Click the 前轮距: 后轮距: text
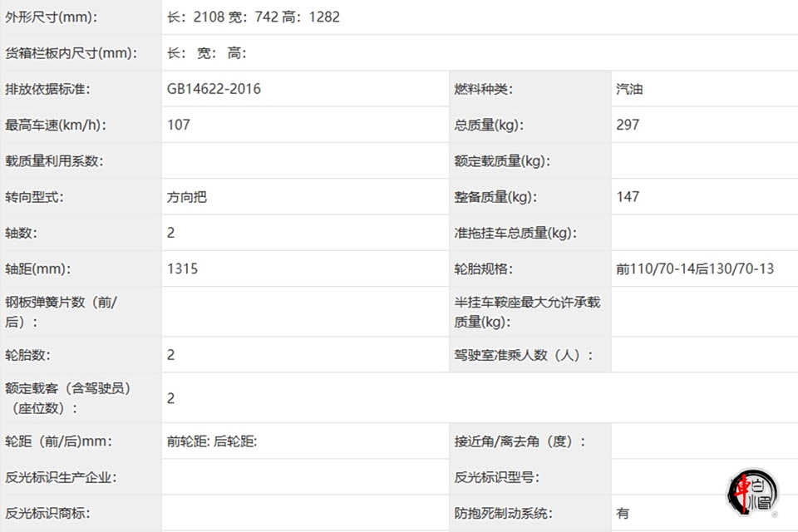Screen dimensions: 798x532 [212, 441]
